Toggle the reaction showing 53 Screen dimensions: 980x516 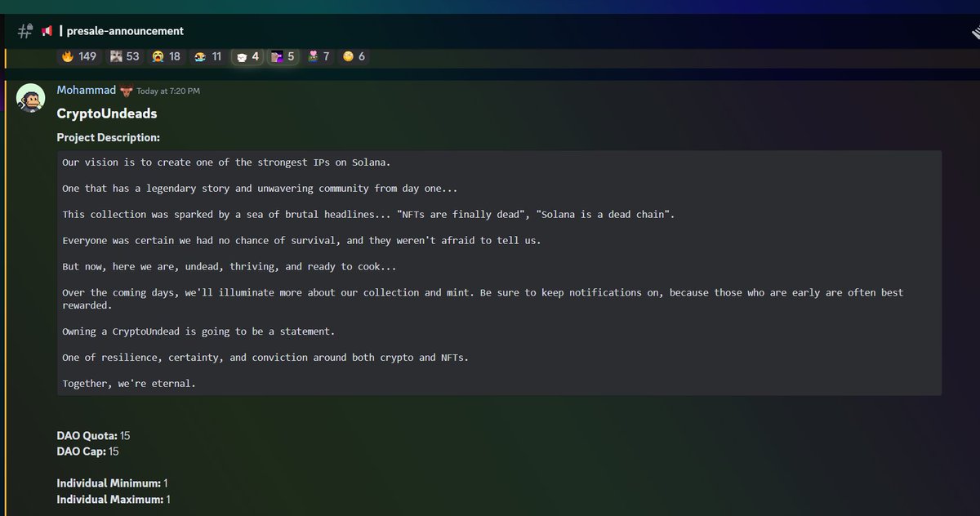[125, 56]
